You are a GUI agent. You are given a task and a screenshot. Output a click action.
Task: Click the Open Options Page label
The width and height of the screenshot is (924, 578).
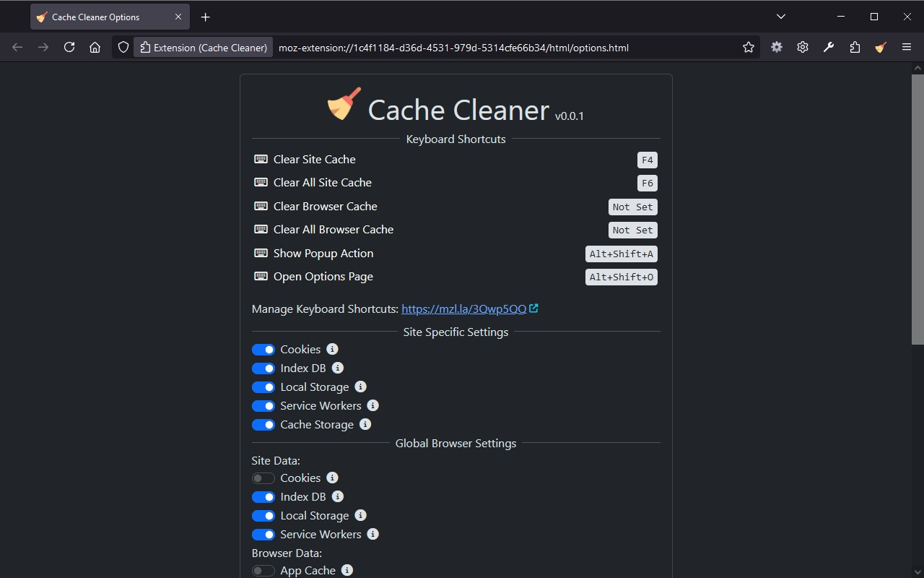coord(323,277)
